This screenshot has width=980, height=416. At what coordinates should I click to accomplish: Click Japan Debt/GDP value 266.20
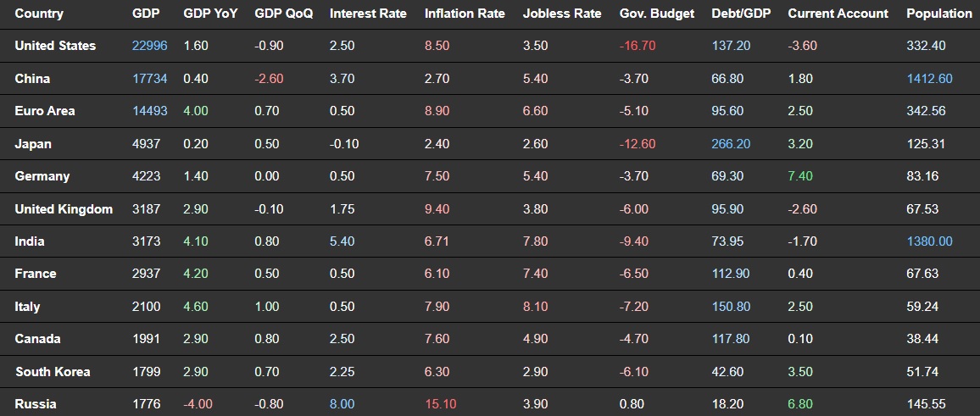732,144
